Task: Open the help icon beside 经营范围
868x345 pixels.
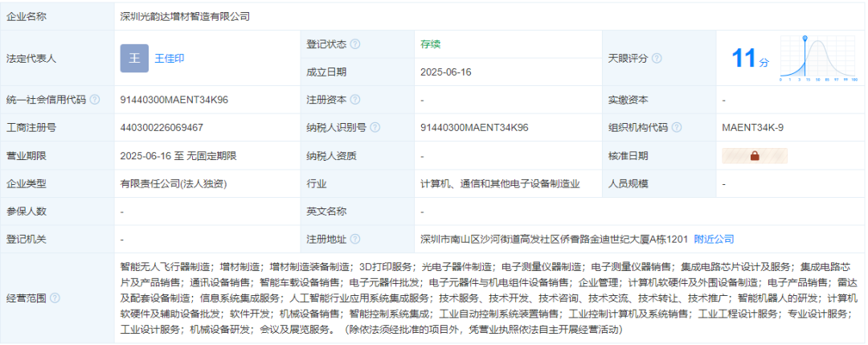Action: point(55,298)
